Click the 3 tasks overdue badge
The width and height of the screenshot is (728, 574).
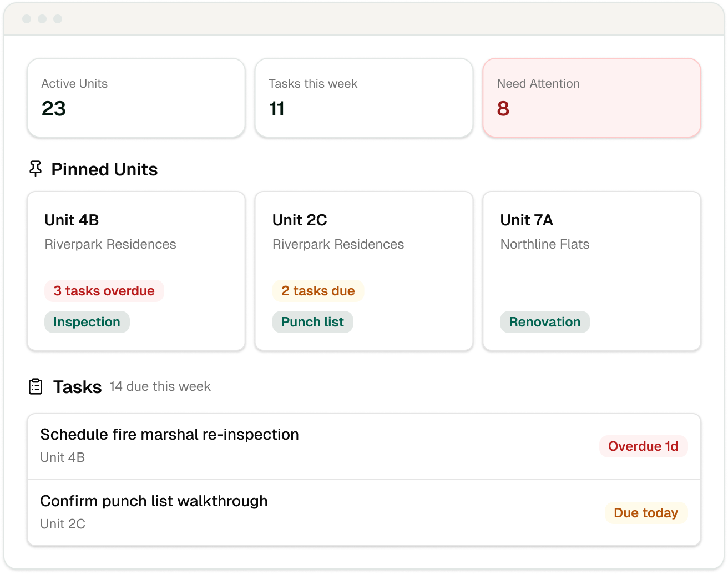tap(104, 291)
